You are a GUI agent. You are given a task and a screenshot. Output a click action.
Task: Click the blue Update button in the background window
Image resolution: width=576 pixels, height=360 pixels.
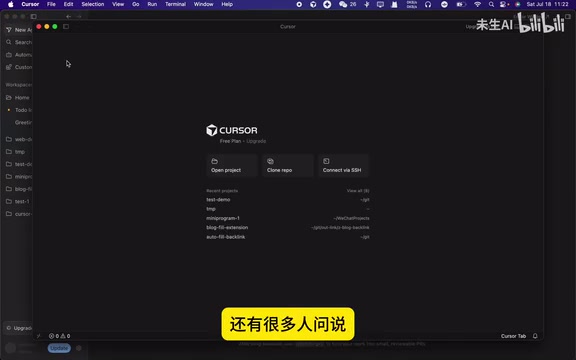(59, 348)
